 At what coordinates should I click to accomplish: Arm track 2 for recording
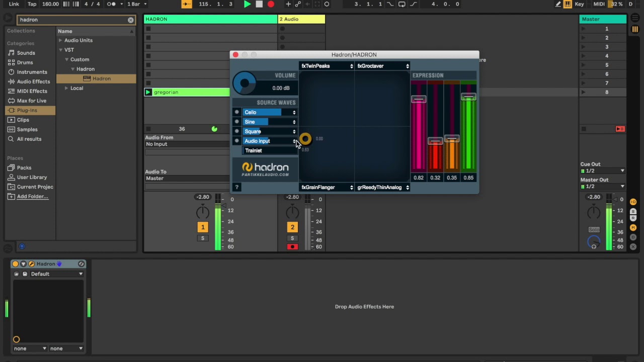(x=292, y=247)
